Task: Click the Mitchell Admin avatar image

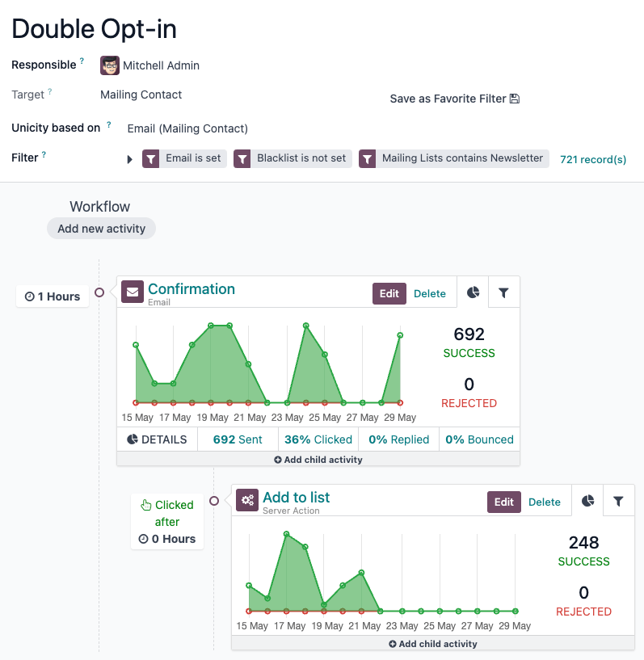Action: click(x=109, y=65)
